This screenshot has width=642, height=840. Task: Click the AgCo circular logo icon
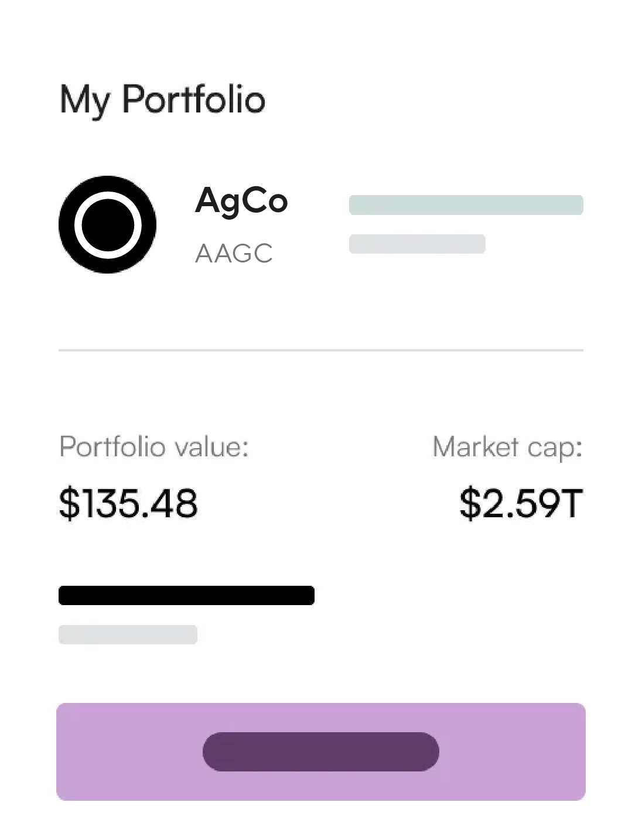click(107, 224)
